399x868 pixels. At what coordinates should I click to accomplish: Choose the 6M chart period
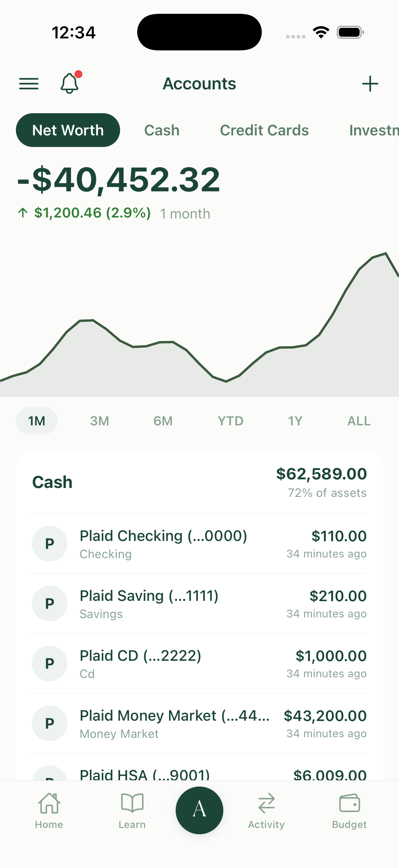[x=163, y=420]
